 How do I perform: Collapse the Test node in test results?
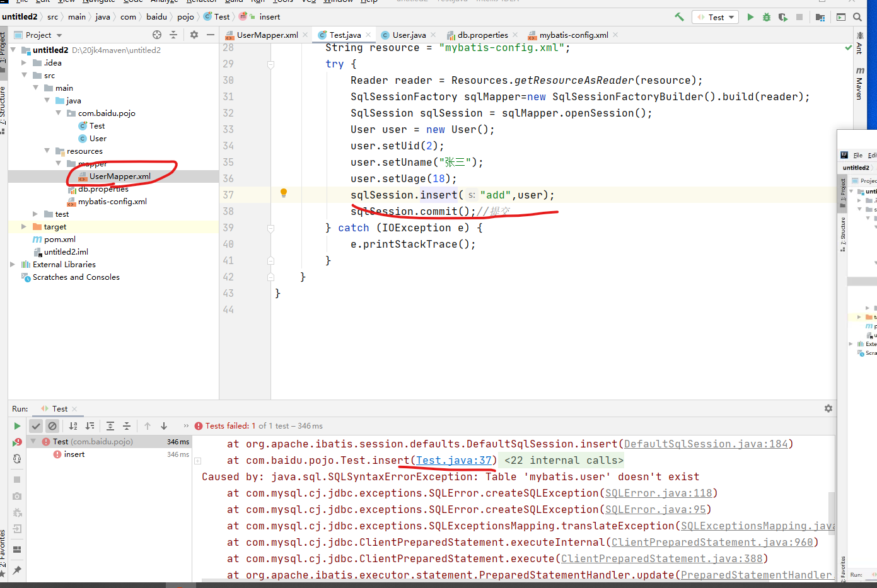[33, 442]
